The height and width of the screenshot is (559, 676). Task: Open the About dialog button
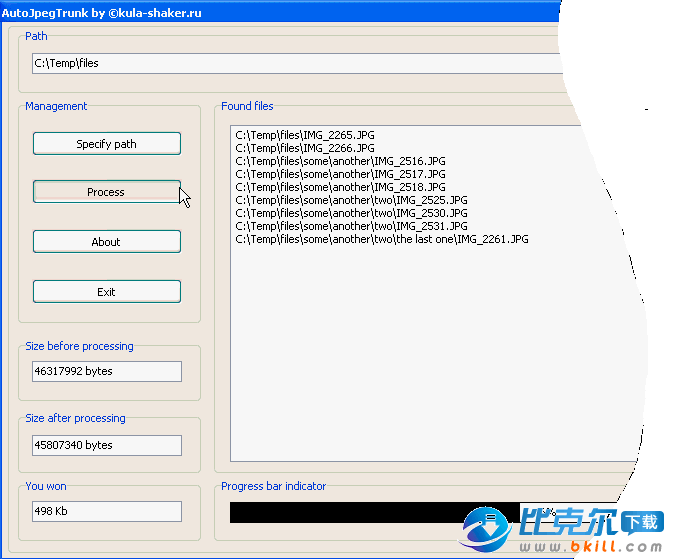click(x=107, y=242)
